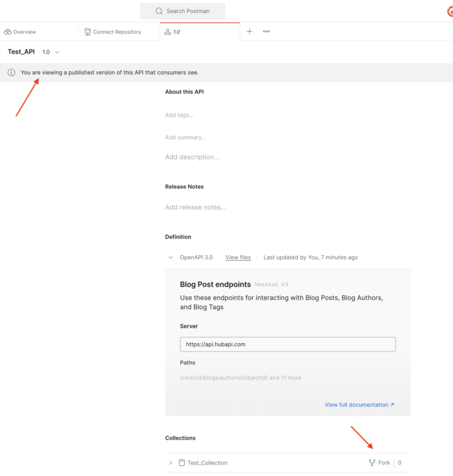The image size is (453, 476).
Task: Click the Server label
Action: tap(189, 326)
